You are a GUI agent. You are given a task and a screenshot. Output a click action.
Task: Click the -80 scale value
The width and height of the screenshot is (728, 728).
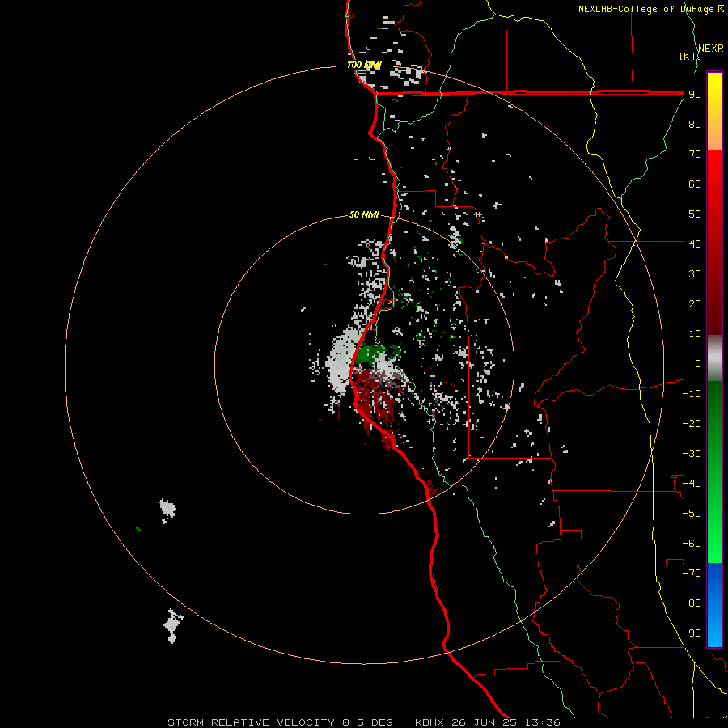[x=692, y=603]
